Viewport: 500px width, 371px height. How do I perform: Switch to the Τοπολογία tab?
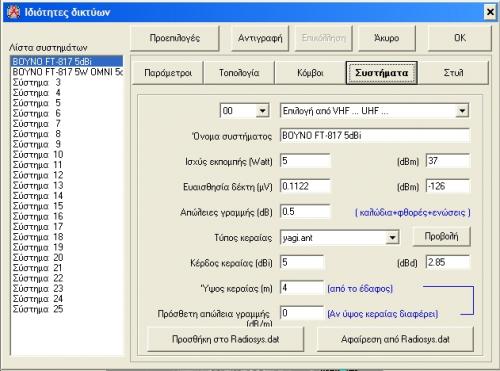coord(239,73)
